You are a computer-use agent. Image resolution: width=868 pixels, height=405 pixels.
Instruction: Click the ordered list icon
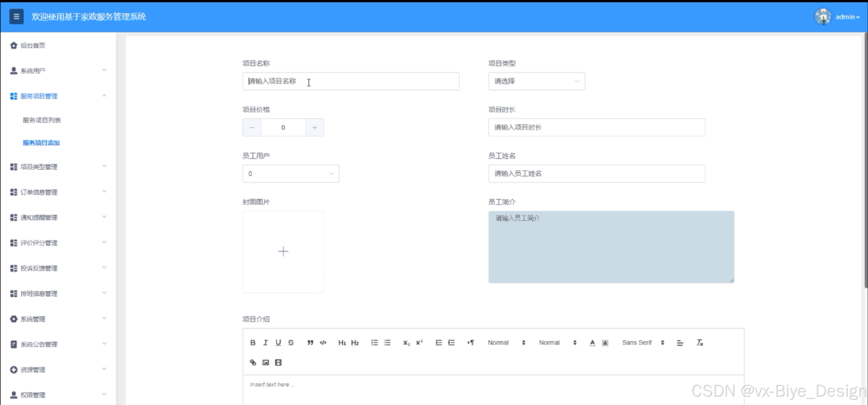point(374,342)
